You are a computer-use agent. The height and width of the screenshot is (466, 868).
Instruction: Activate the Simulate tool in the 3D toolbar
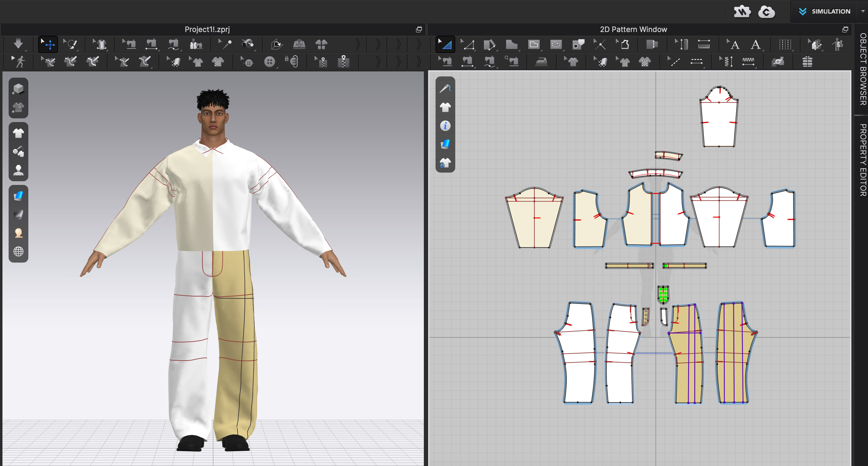19,44
